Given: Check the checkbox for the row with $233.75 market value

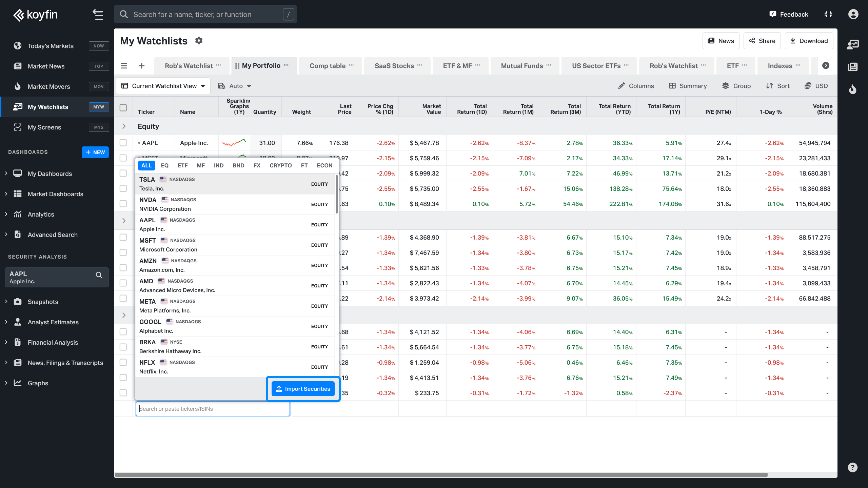Looking at the screenshot, I should point(123,393).
